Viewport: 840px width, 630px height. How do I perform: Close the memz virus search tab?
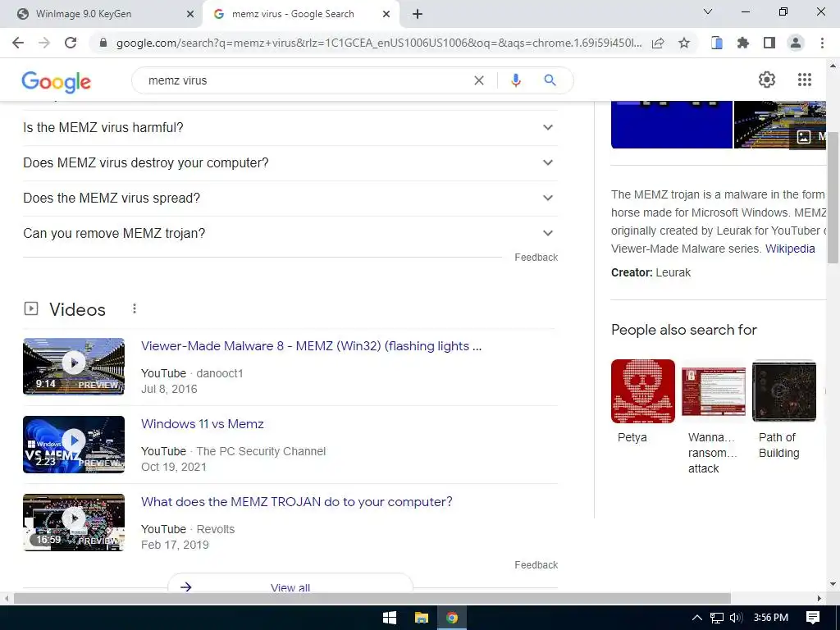click(x=386, y=15)
